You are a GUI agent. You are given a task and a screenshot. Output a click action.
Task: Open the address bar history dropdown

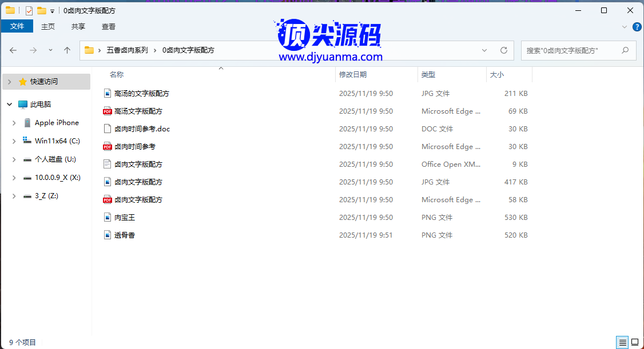[485, 50]
